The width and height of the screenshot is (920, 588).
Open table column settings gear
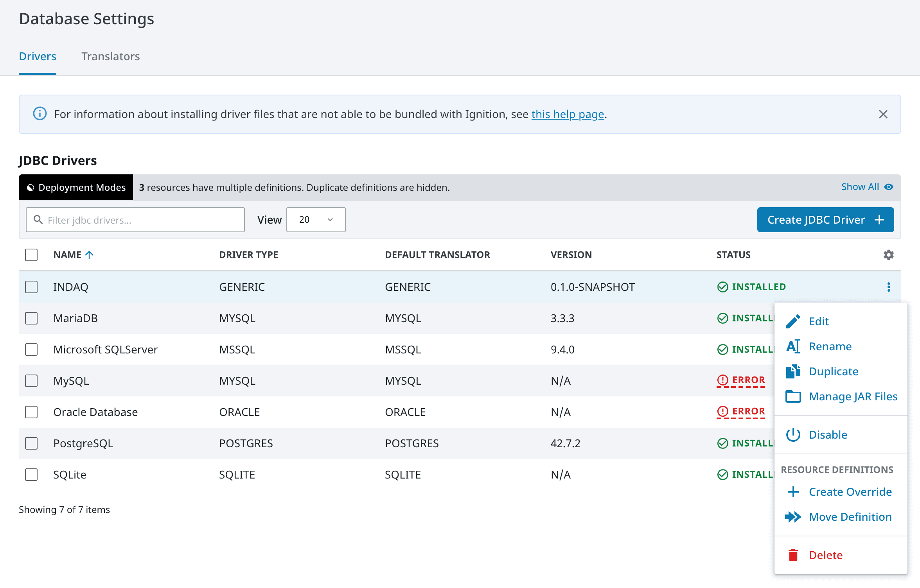pos(889,255)
